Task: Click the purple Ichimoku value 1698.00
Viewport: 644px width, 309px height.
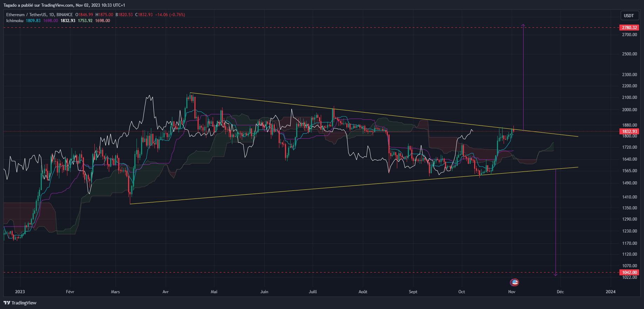Action: [51, 21]
